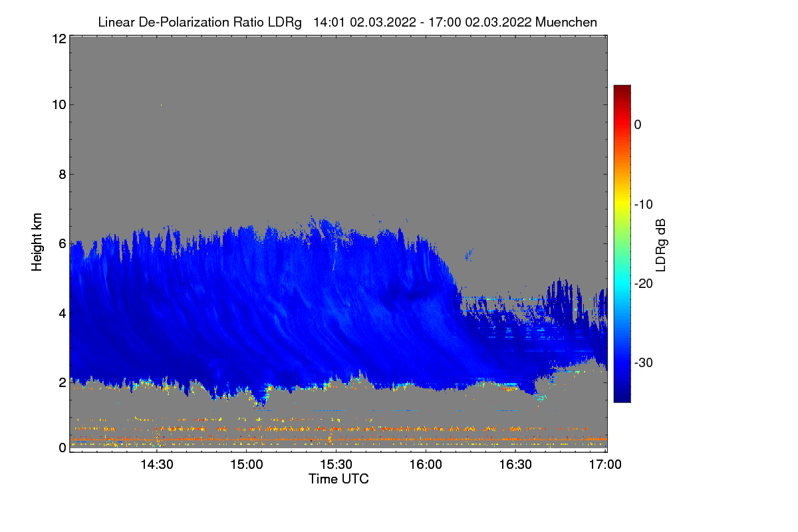This screenshot has height=532, width=798.
Task: Click the colorbar value label 0
Action: point(638,124)
